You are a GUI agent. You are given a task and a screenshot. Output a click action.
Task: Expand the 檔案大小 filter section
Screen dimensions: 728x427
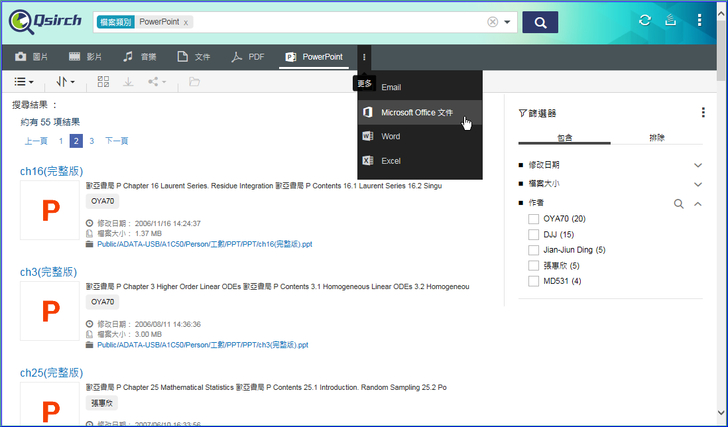pos(698,184)
